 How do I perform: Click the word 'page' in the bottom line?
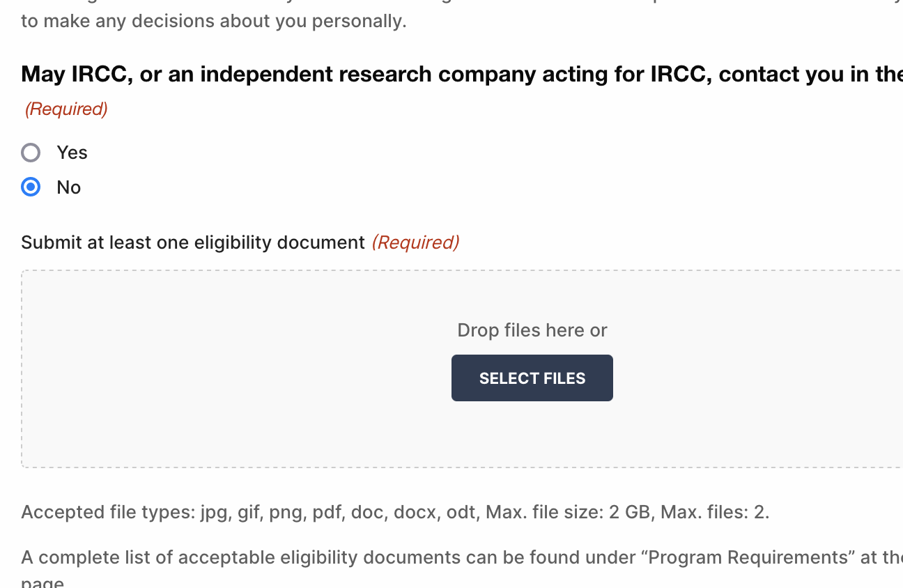point(43,582)
